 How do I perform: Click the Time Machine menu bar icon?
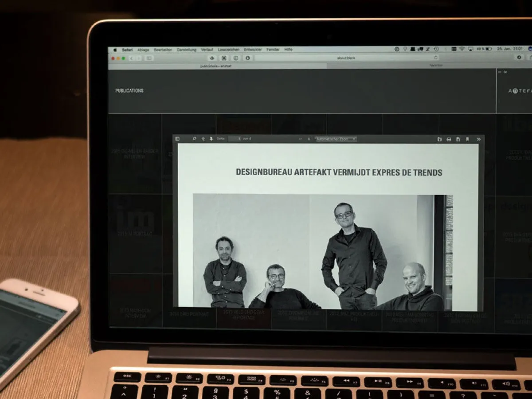(x=436, y=49)
